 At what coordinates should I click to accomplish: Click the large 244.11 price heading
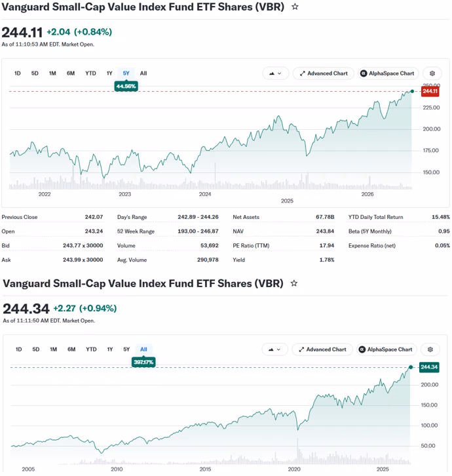click(x=22, y=33)
